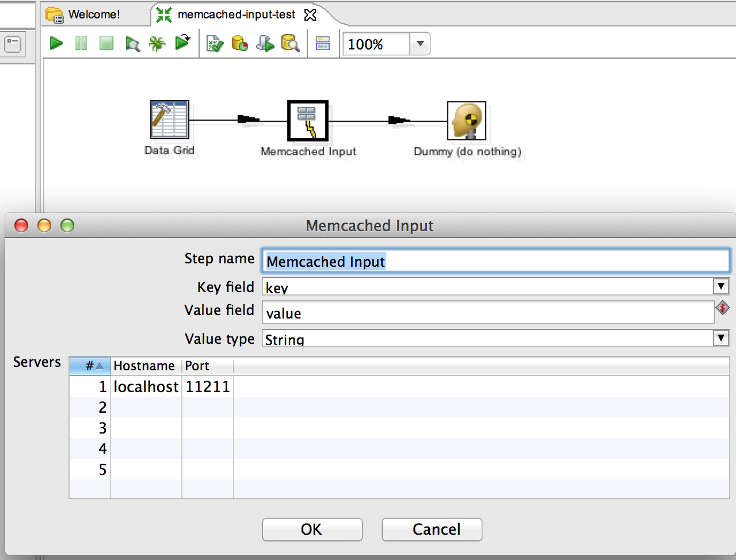
Task: Cancel the Memcached Input dialog
Action: 432,530
